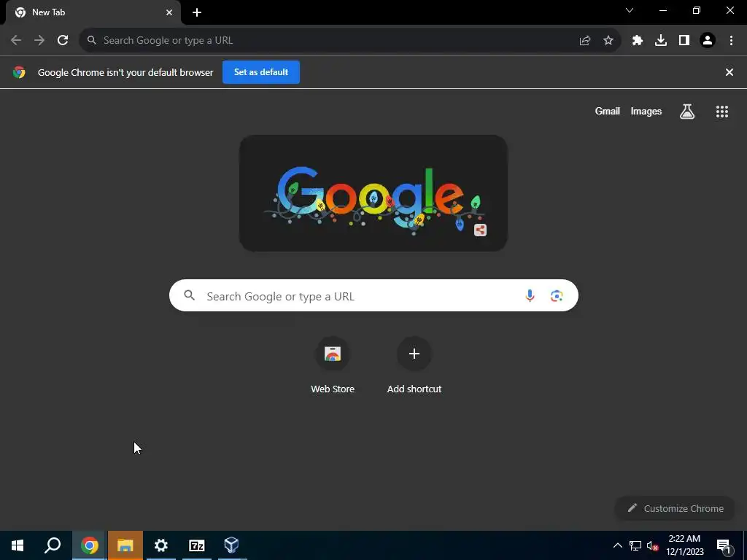The image size is (747, 560).
Task: Bookmark this tab with the star icon
Action: 608,41
